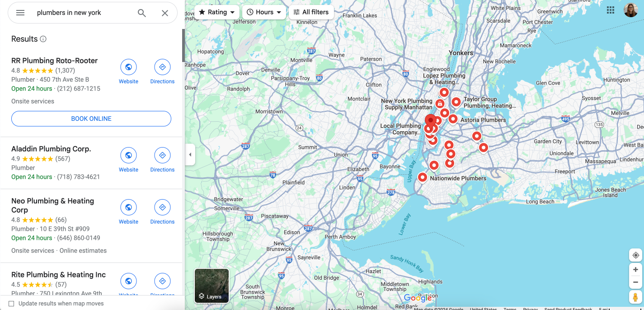Zoom in on the map with plus
Image resolution: width=644 pixels, height=310 pixels.
(x=635, y=270)
